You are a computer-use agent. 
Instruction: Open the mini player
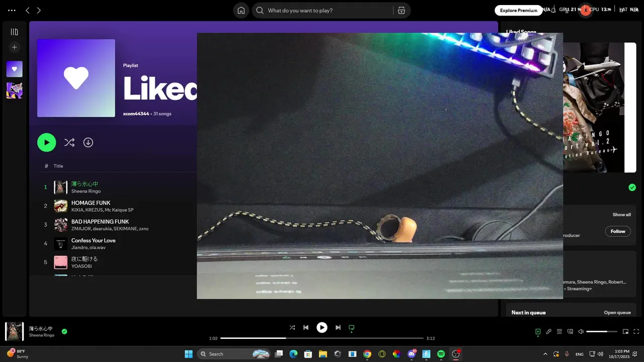pos(625,331)
